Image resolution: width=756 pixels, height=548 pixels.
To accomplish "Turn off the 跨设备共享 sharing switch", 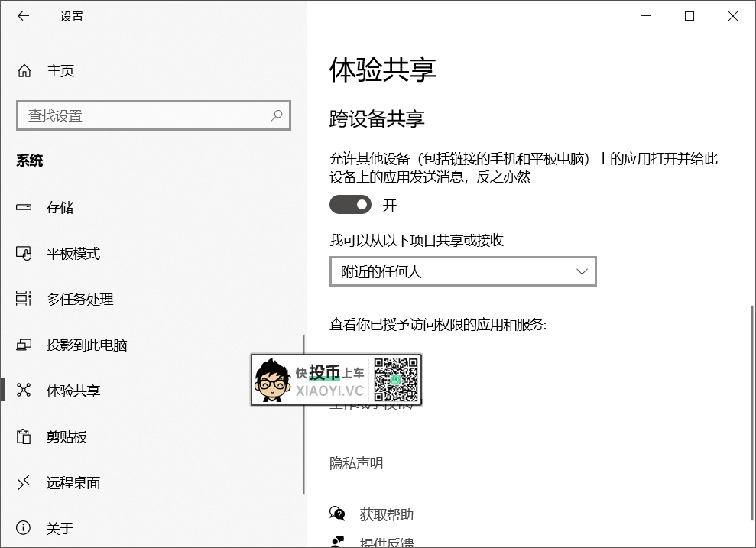I will 351,204.
